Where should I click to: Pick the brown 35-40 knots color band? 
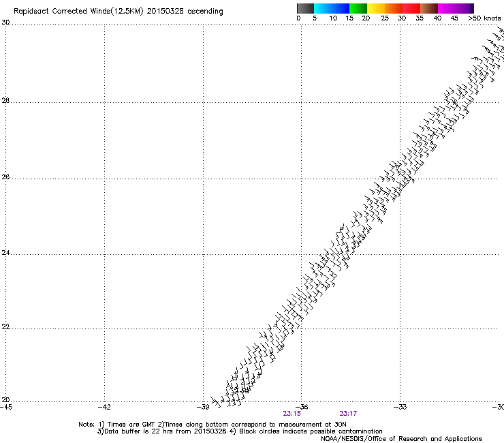[x=429, y=9]
